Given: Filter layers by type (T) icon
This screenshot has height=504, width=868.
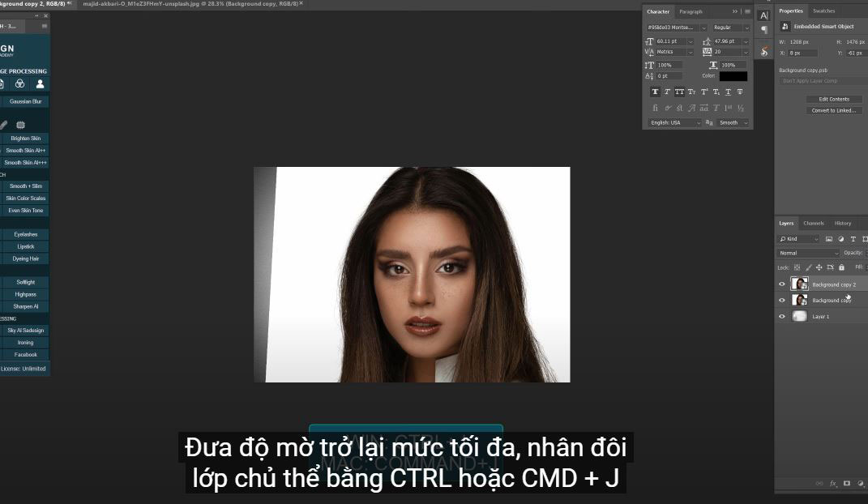Looking at the screenshot, I should [853, 239].
